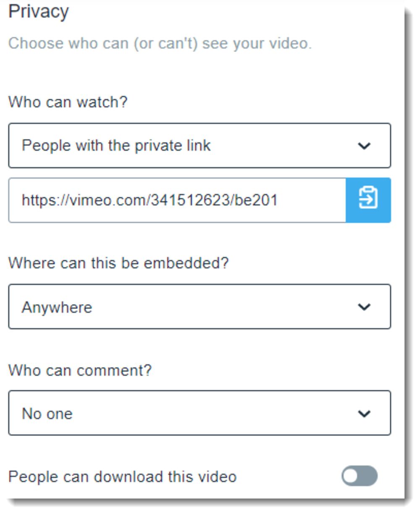This screenshot has width=420, height=514.
Task: Click the chevron in the 'Who can watch?' dropdown
Action: pyautogui.click(x=364, y=146)
